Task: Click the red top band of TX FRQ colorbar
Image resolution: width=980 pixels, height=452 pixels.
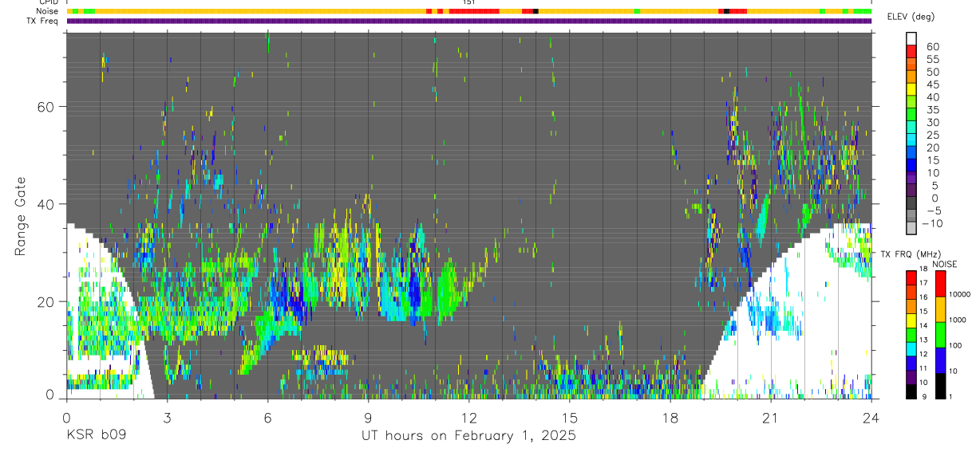Action: [x=911, y=277]
